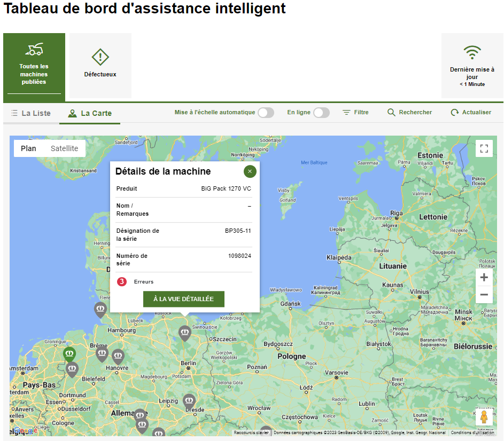Click the red 3 errors badge
This screenshot has width=504, height=441.
coord(122,281)
